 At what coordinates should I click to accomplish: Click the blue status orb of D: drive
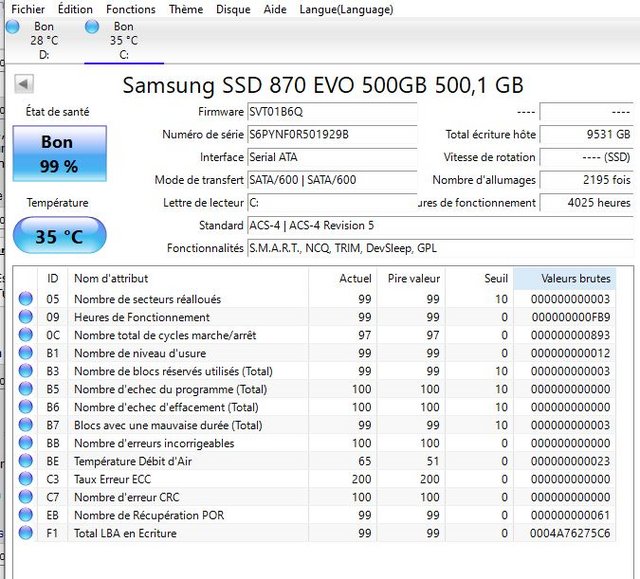click(x=12, y=27)
